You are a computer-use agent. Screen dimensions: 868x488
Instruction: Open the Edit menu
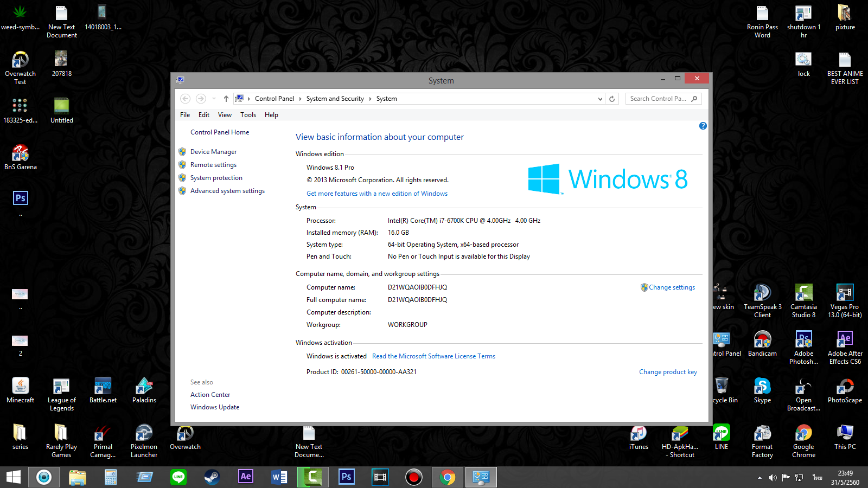pos(204,115)
